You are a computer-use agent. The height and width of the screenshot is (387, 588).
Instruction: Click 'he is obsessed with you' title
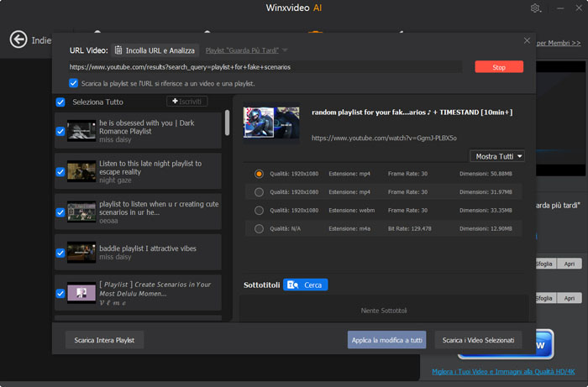point(147,127)
